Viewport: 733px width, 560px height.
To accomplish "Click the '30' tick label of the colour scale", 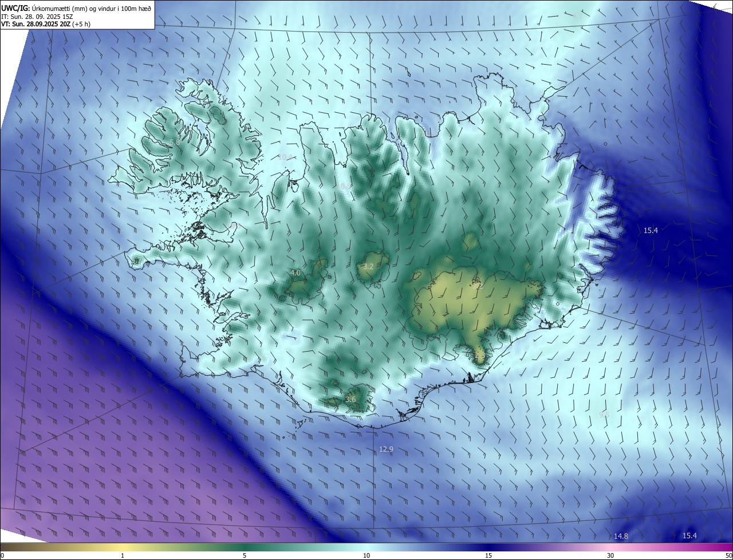I will [610, 555].
